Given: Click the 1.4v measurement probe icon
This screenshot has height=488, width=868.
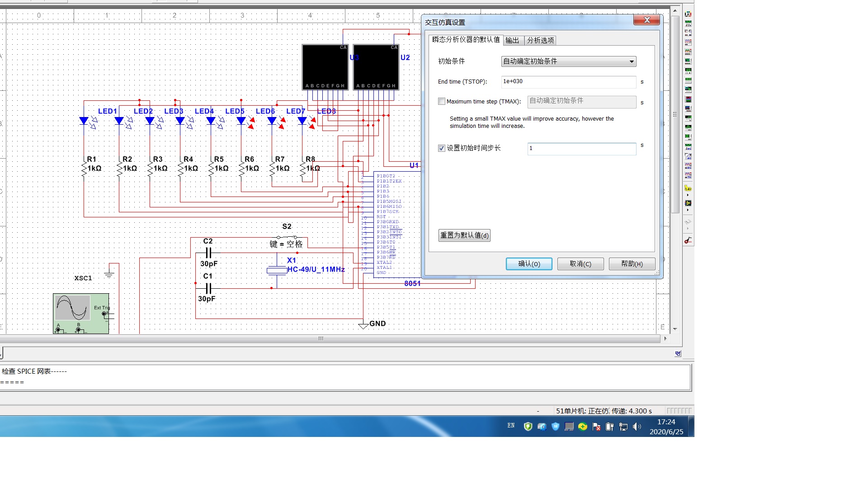Looking at the screenshot, I should pyautogui.click(x=688, y=188).
